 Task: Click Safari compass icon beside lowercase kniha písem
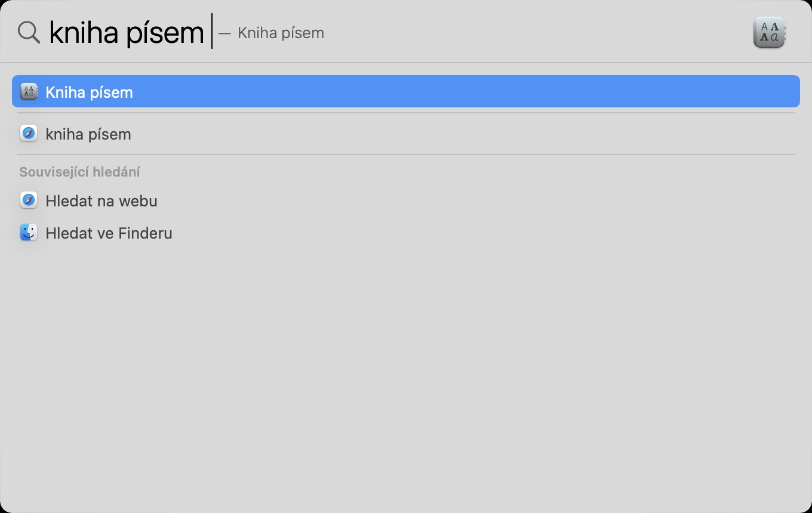tap(29, 134)
